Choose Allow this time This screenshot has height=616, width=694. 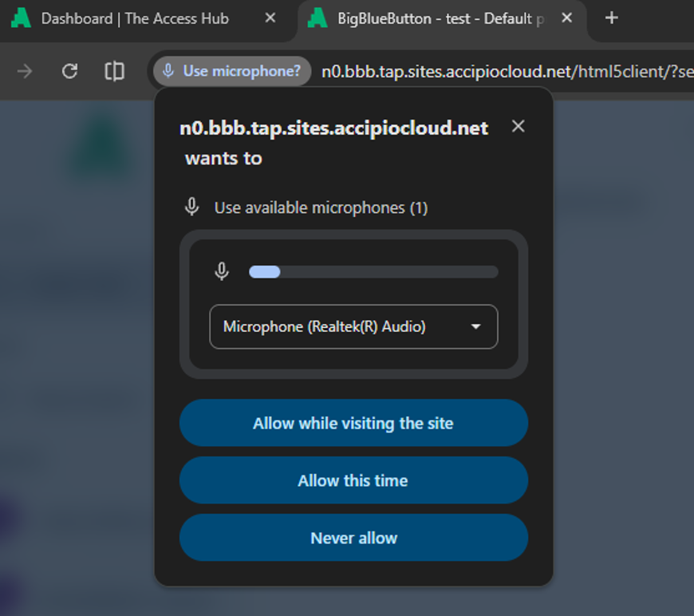click(x=353, y=480)
